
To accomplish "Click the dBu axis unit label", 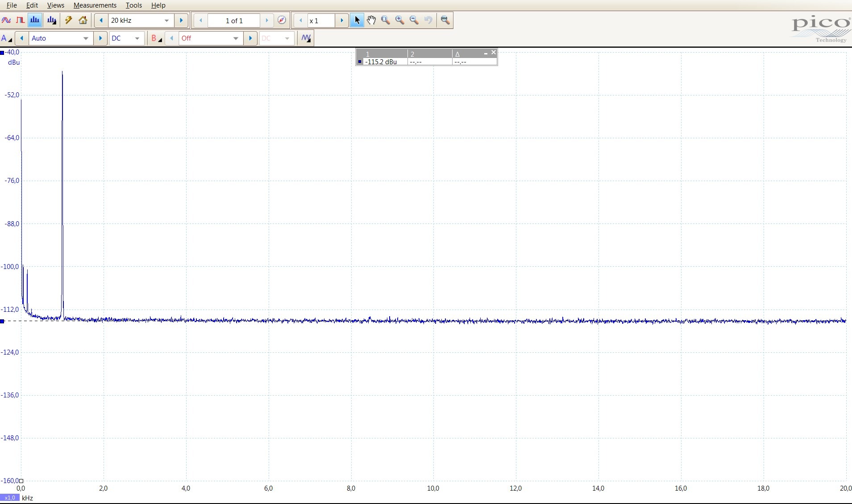I will pos(14,62).
